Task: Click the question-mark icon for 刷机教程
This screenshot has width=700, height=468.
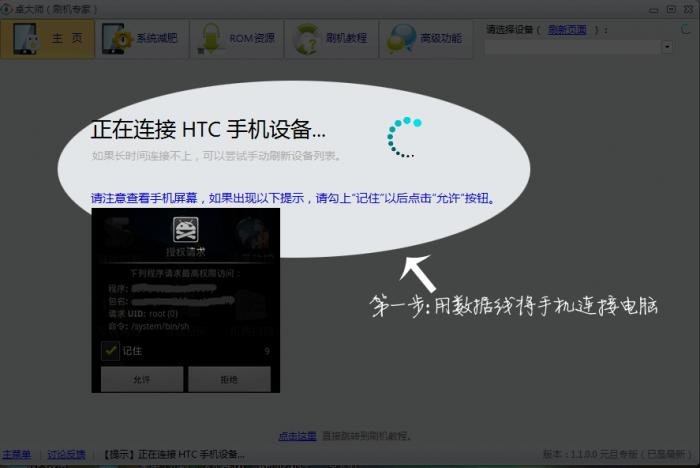Action: 306,39
